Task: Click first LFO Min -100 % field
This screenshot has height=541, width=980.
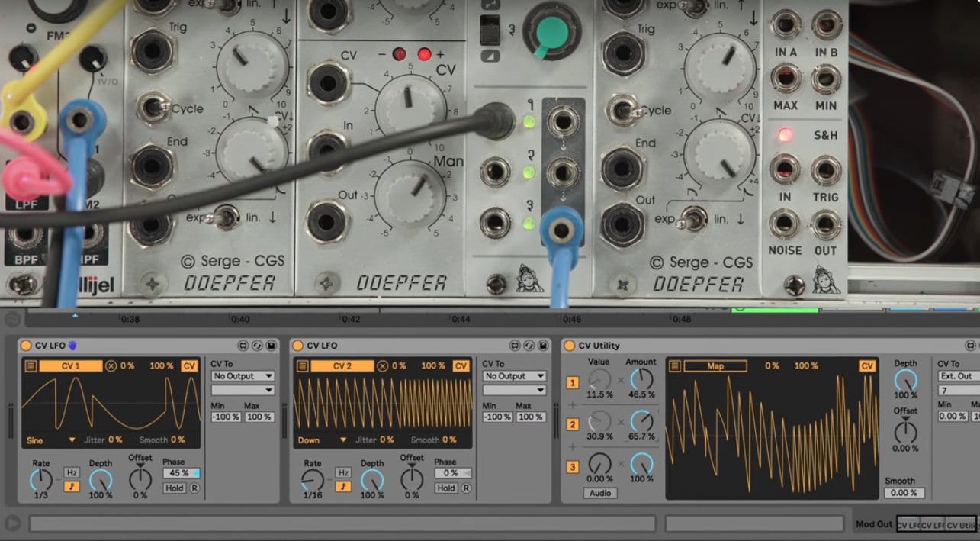Action: click(226, 417)
